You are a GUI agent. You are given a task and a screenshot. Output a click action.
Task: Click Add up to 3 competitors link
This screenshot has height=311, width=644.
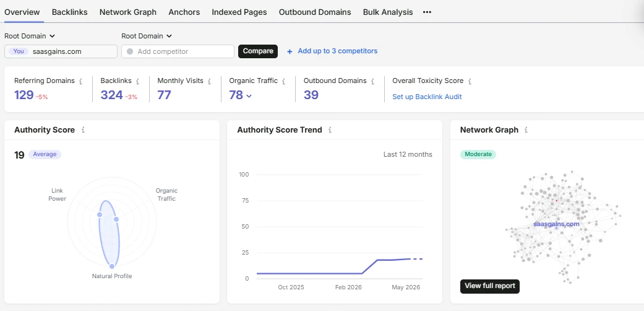point(337,51)
